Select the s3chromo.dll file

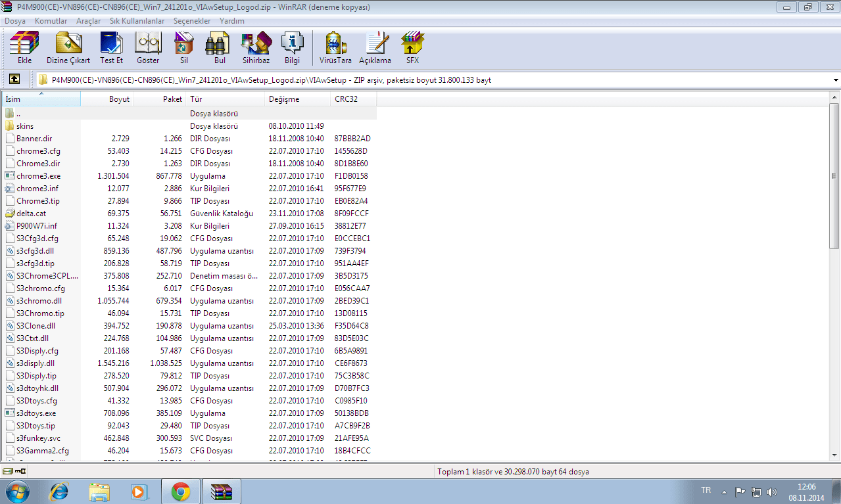coord(39,301)
